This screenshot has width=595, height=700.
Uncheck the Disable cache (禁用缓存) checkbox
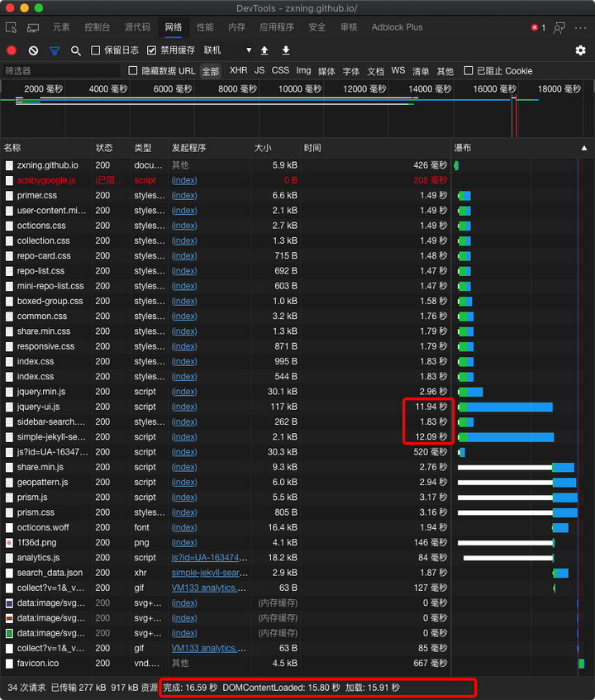tap(152, 50)
